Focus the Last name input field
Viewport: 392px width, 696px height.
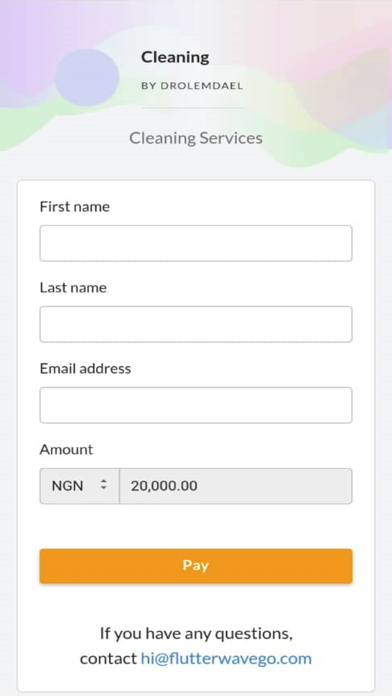196,324
